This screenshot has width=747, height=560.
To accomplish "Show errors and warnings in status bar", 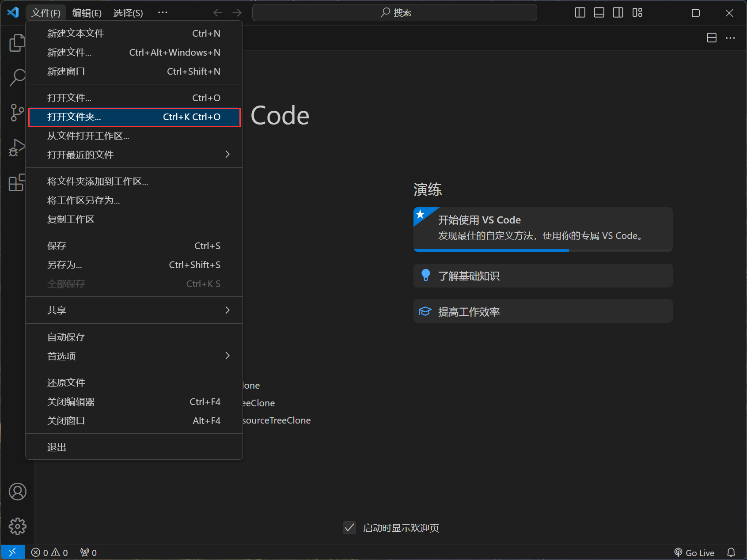I will [x=49, y=552].
